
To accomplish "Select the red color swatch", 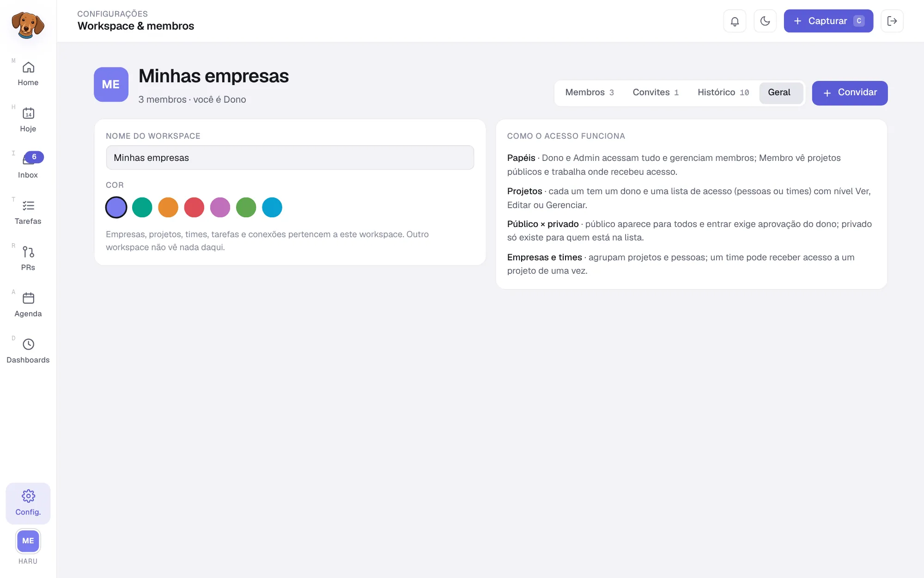I will coord(194,207).
